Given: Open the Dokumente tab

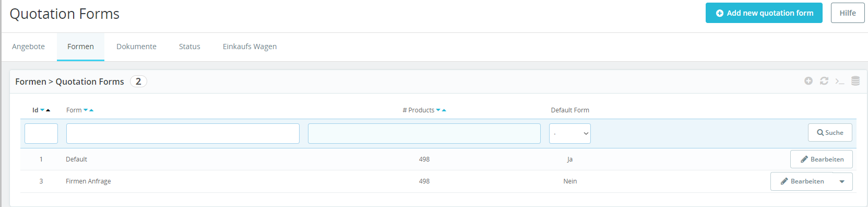Looking at the screenshot, I should coord(136,47).
